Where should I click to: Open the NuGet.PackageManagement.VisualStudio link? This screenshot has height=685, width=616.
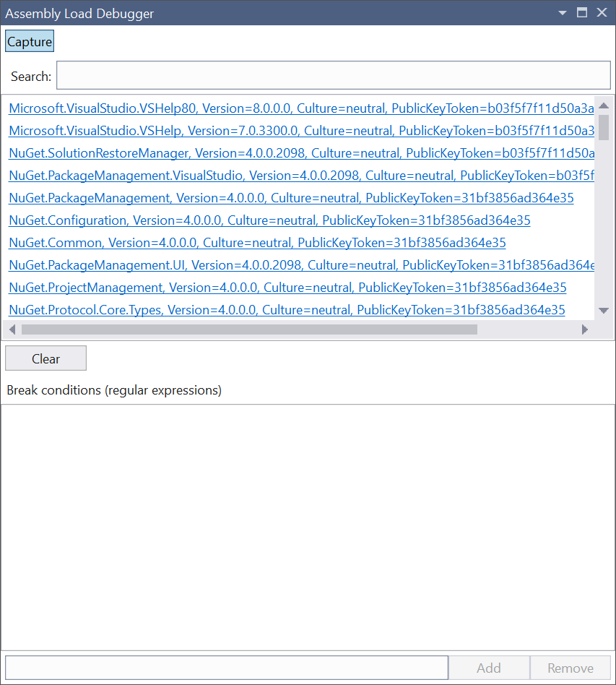[301, 176]
